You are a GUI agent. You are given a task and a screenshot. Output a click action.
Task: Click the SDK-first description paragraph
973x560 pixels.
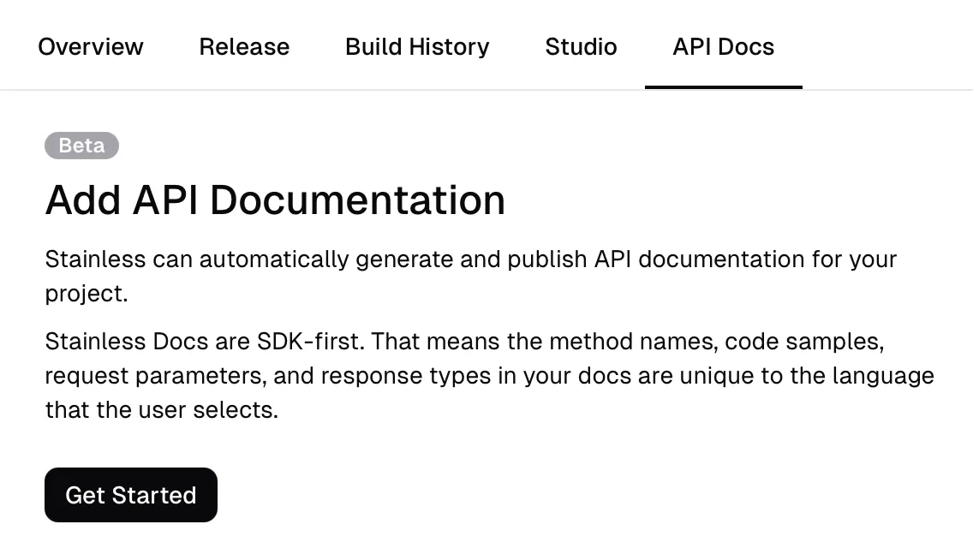pyautogui.click(x=489, y=375)
